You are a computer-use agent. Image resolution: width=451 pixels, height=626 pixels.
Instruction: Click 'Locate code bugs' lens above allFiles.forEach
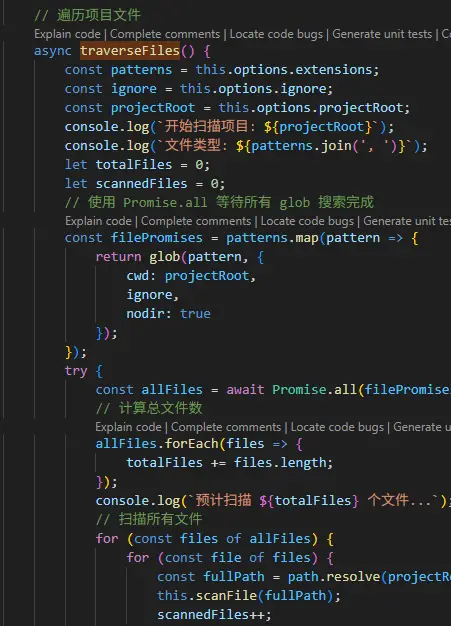[337, 427]
